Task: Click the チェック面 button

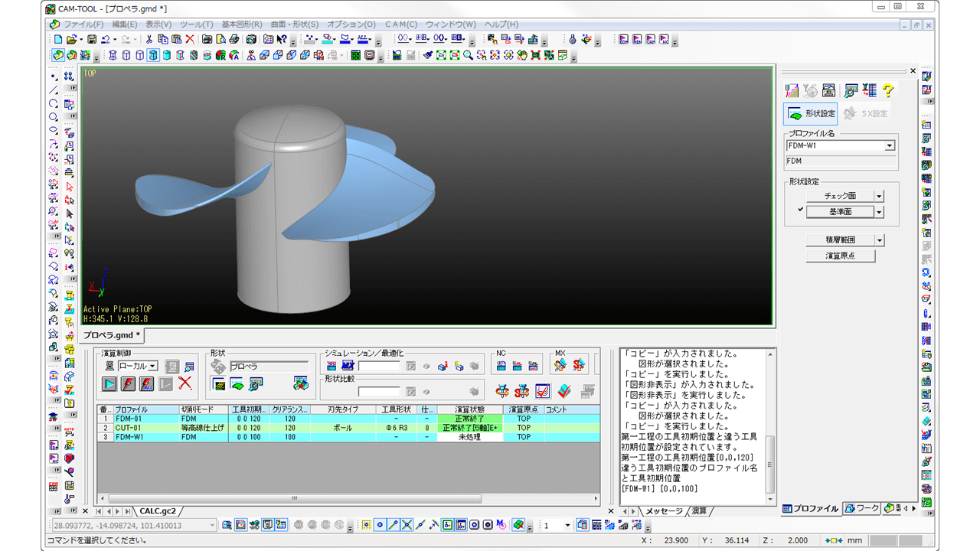Action: coord(839,196)
